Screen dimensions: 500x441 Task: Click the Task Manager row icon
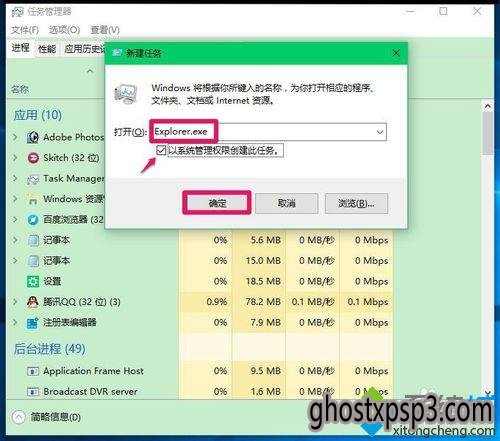(x=33, y=179)
